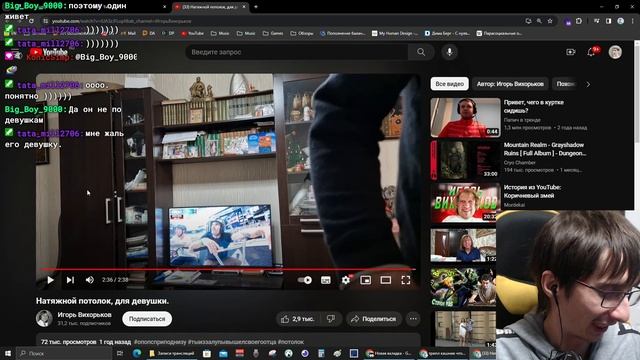Image resolution: width=640 pixels, height=360 pixels.
Task: Click the Подписаться subscribe button
Action: [147, 319]
